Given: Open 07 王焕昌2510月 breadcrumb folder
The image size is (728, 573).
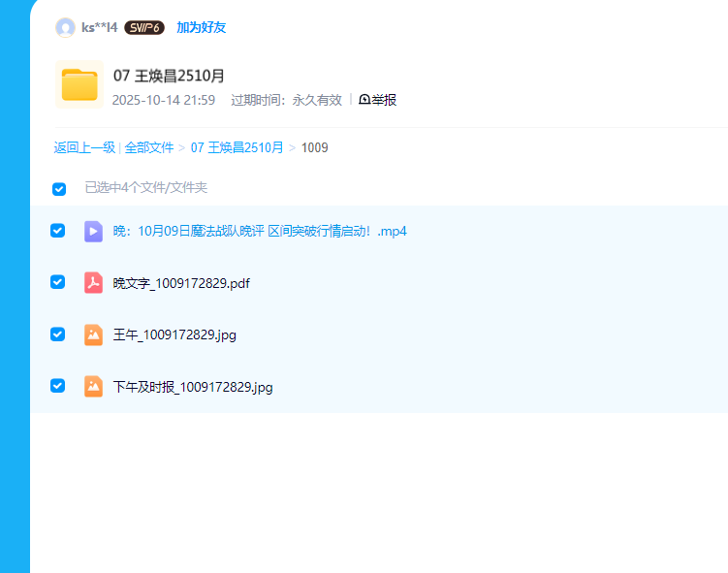Looking at the screenshot, I should point(237,147).
